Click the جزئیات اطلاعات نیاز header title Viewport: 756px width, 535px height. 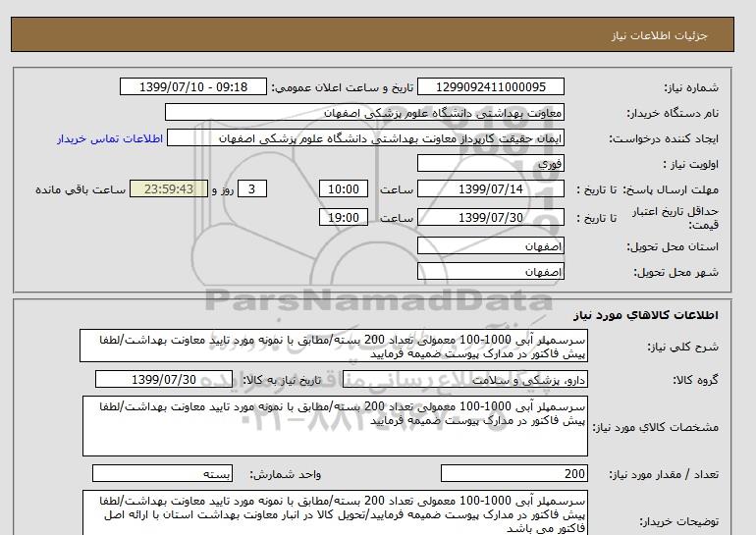tap(659, 36)
